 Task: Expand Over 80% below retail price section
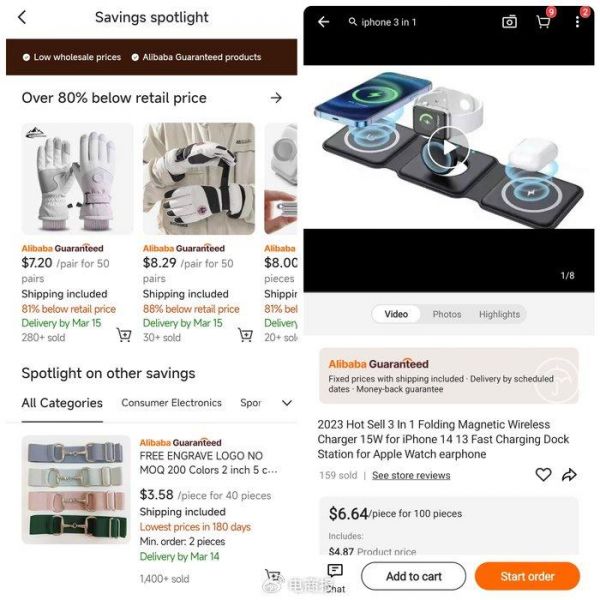coord(276,98)
